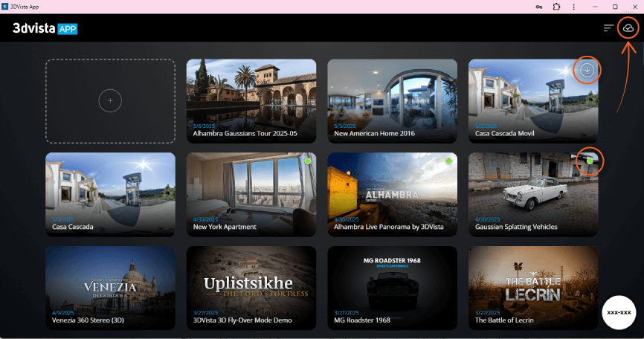Open the sort and filter list icon
Screen dimensions: 644x339
pos(608,28)
